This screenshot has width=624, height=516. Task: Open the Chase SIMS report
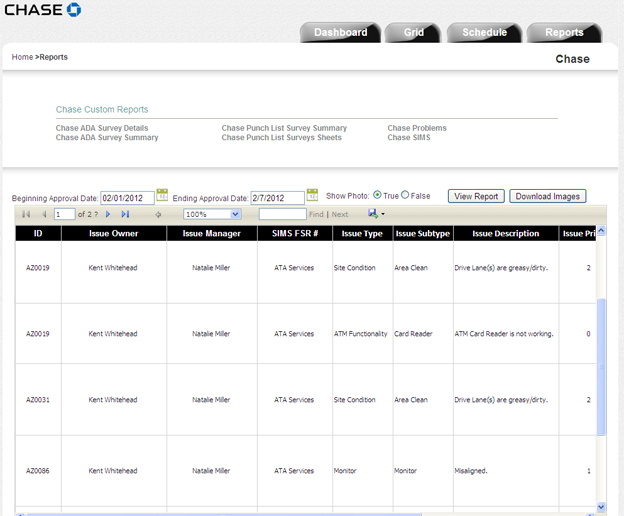[x=409, y=137]
